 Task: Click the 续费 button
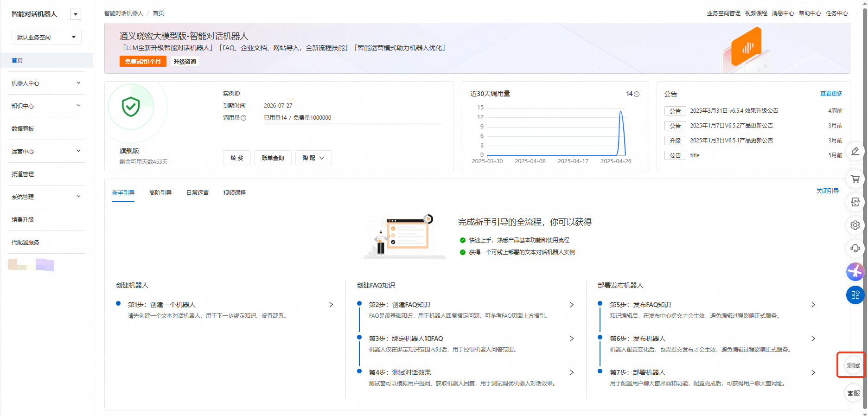(x=237, y=158)
